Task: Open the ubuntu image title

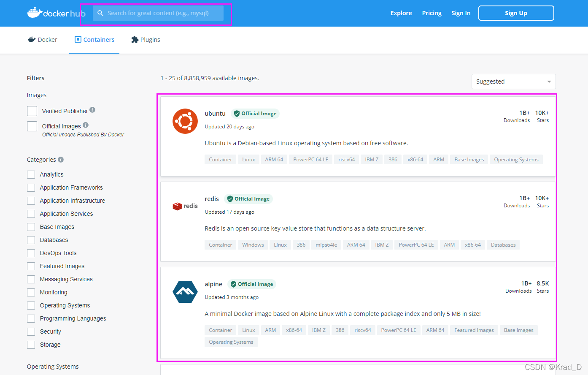Action: (x=215, y=114)
